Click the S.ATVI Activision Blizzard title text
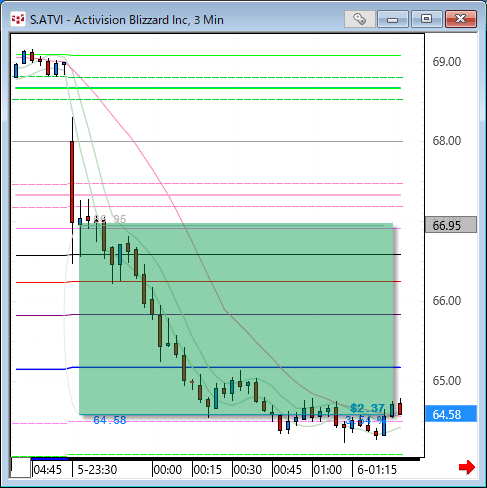This screenshot has width=487, height=488. click(127, 20)
